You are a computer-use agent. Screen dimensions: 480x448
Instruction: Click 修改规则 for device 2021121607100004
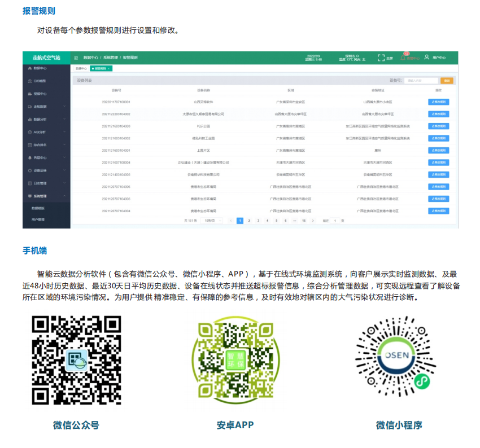click(439, 162)
